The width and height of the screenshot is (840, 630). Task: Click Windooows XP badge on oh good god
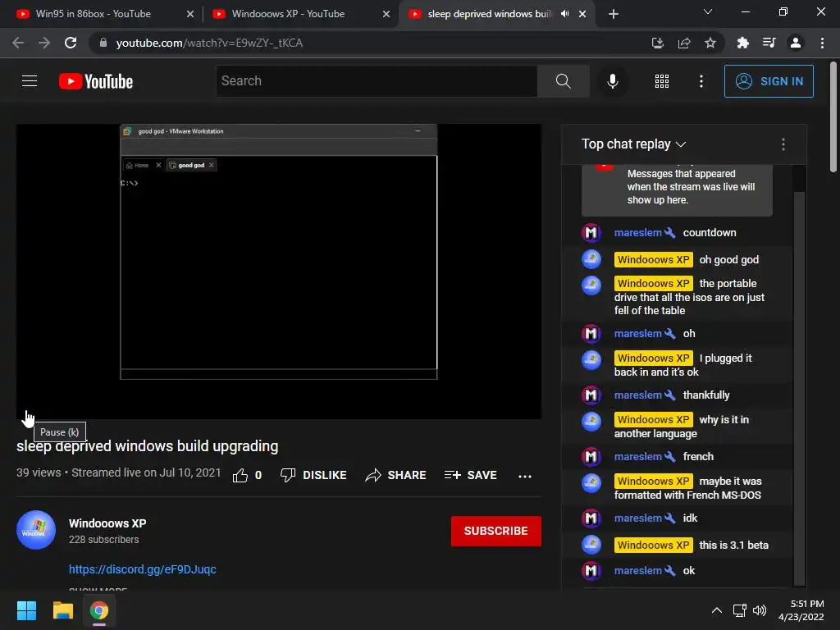654,260
